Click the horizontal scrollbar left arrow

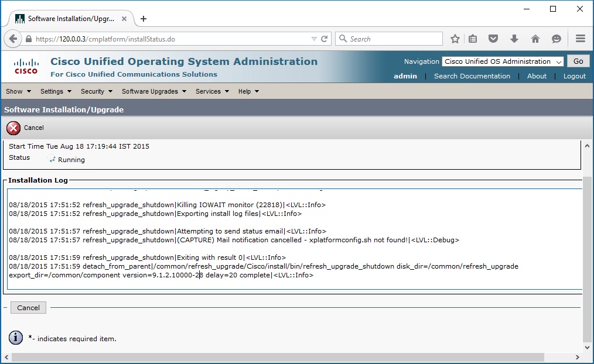click(6, 357)
